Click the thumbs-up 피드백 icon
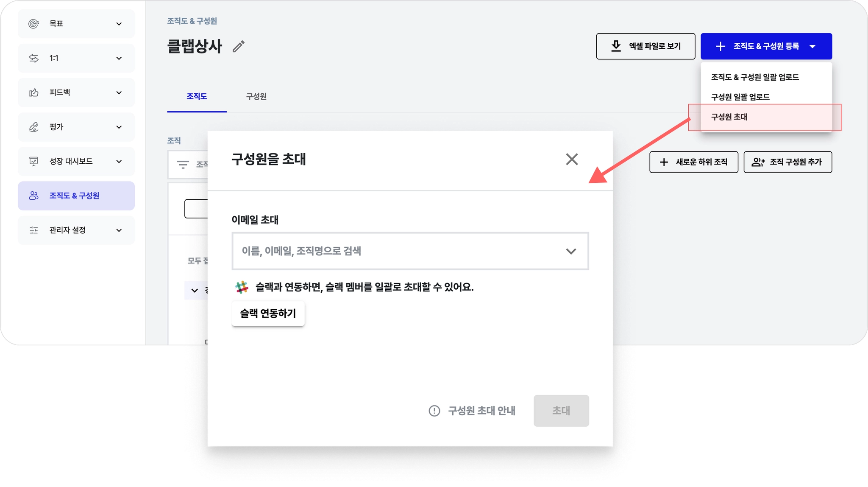 [x=33, y=92]
